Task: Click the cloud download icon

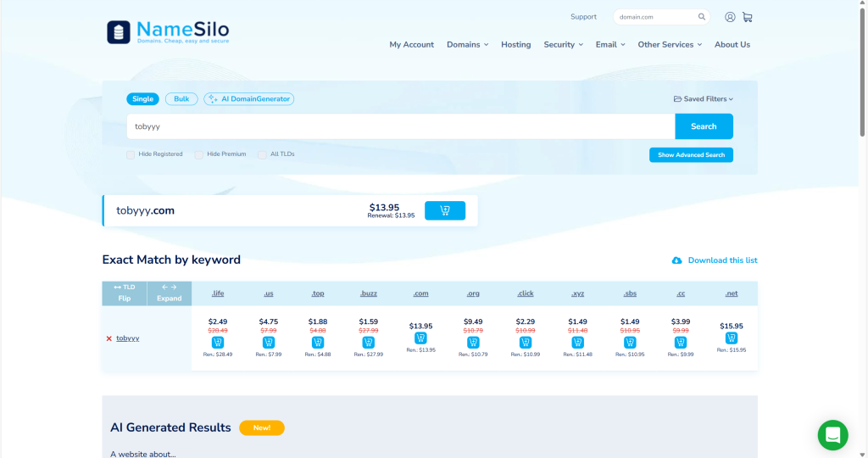Action: point(676,260)
